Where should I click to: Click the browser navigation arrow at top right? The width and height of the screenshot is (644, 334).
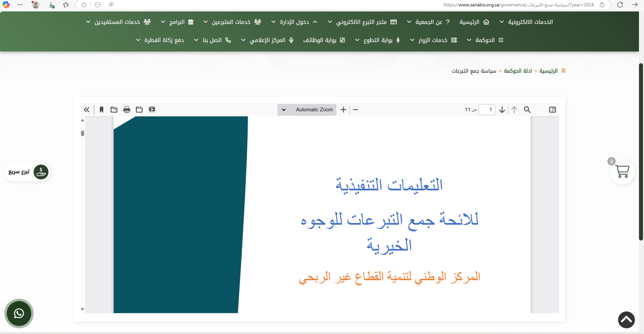click(x=635, y=5)
